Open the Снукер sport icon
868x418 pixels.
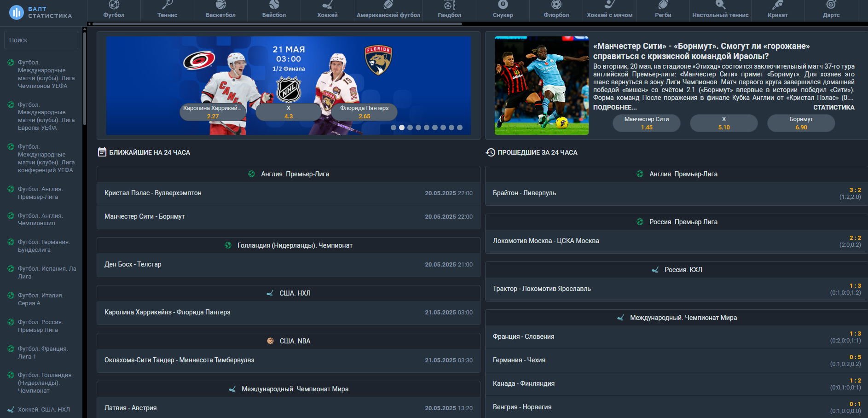pos(503,5)
